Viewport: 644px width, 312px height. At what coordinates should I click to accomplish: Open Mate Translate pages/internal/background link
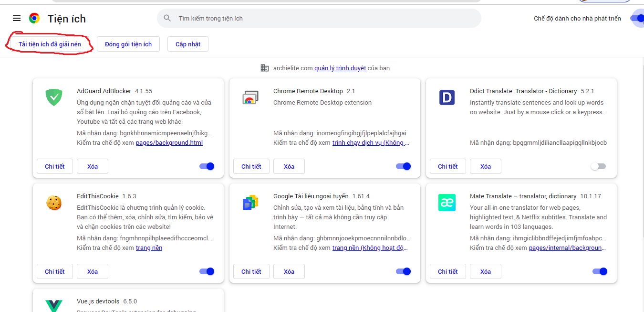pos(567,247)
